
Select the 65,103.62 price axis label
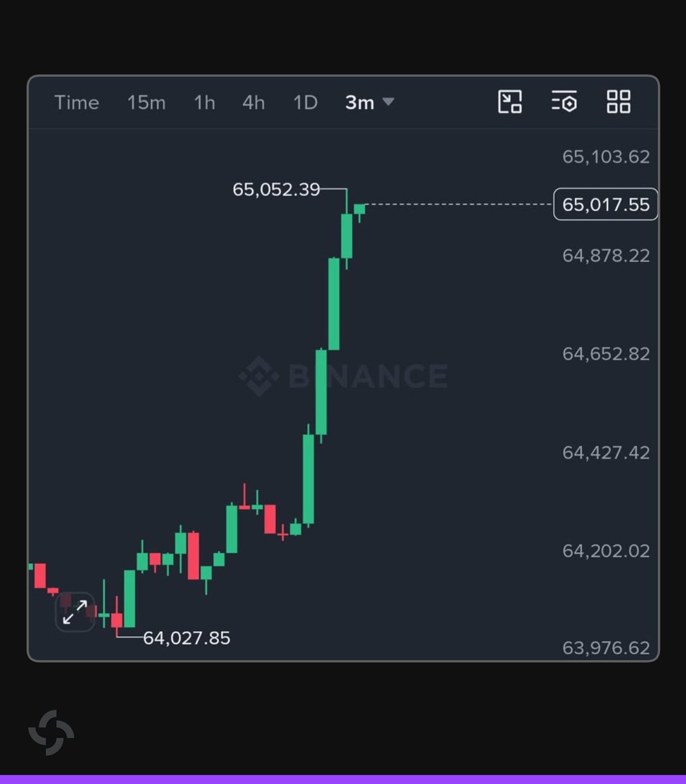[606, 157]
